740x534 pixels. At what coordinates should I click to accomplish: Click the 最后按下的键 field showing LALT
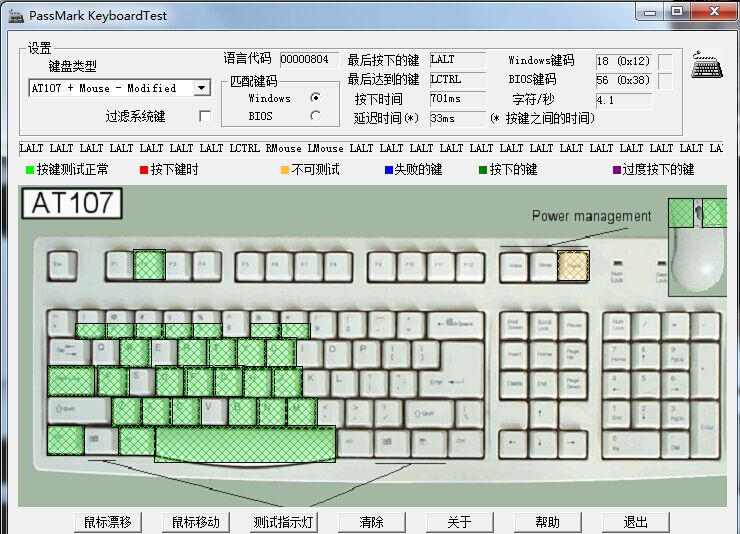(x=457, y=59)
